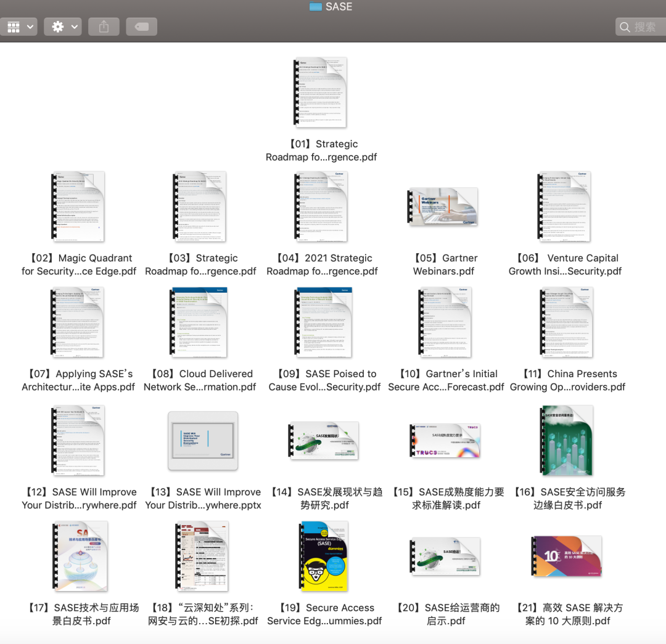Click file name '【06】Venture Capital Growth Insi...Security.pdf'
The width and height of the screenshot is (666, 644).
click(x=565, y=264)
